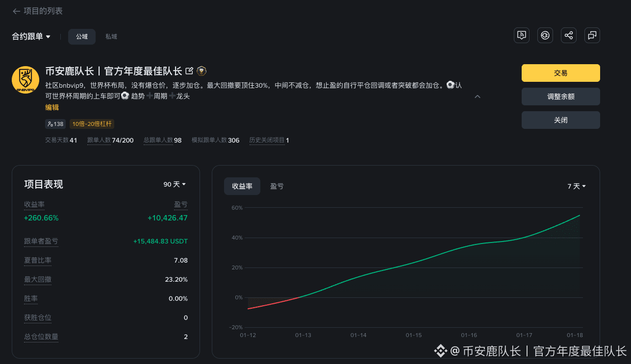The image size is (631, 364).
Task: Open the 合约跟单 dropdown
Action: point(30,36)
